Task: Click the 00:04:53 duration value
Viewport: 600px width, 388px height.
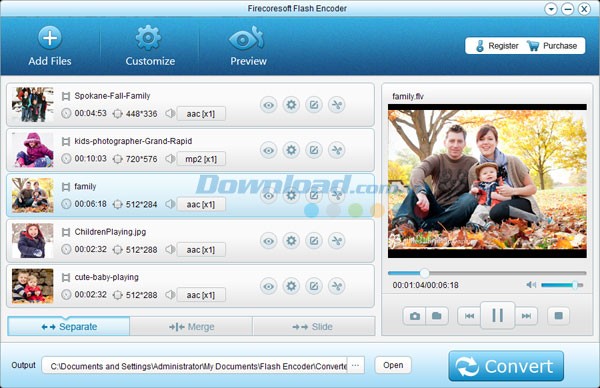Action: (x=91, y=113)
